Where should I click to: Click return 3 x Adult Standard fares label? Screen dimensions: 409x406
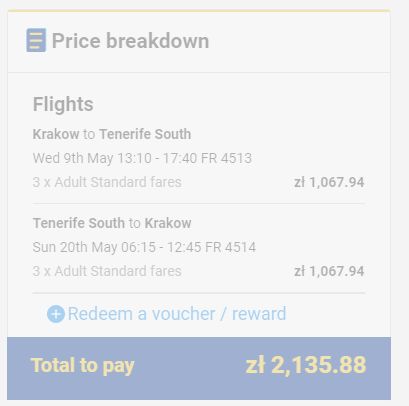[107, 271]
